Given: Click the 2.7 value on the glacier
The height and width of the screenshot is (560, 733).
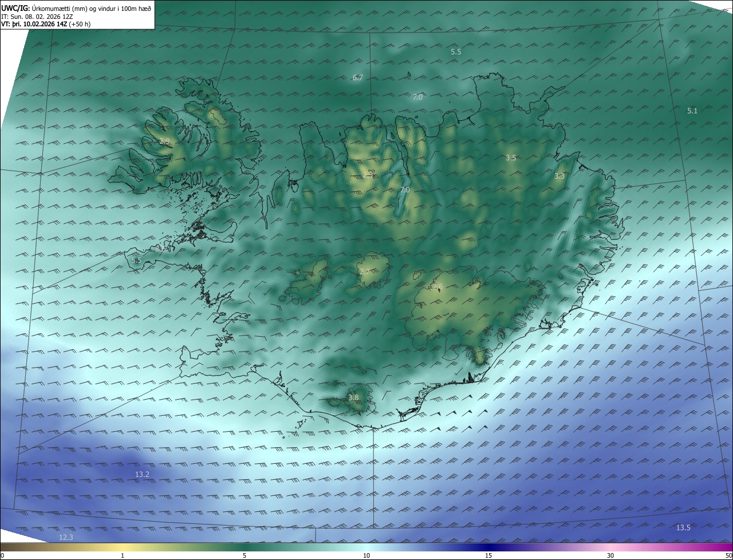Looking at the screenshot, I should click(x=364, y=271).
